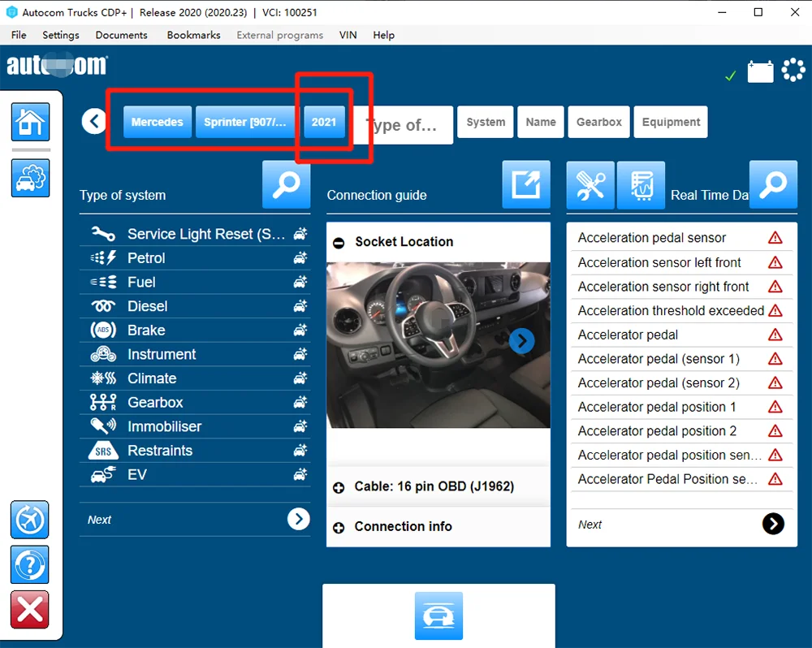Image resolution: width=812 pixels, height=648 pixels.
Task: Click the battery status icon
Action: [x=760, y=71]
